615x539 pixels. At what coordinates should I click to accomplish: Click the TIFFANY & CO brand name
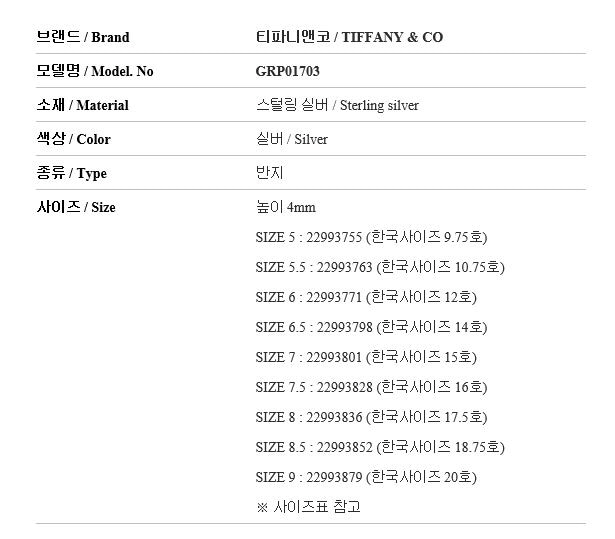[x=350, y=37]
